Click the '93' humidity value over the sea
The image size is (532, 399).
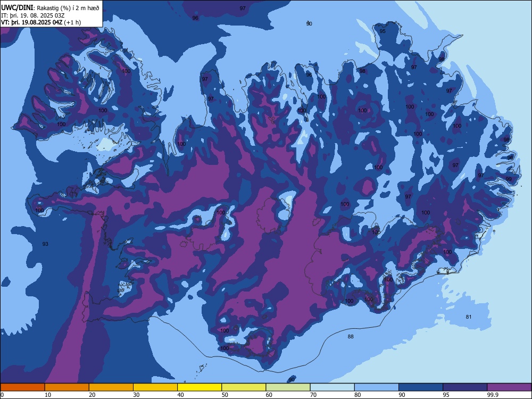point(45,244)
